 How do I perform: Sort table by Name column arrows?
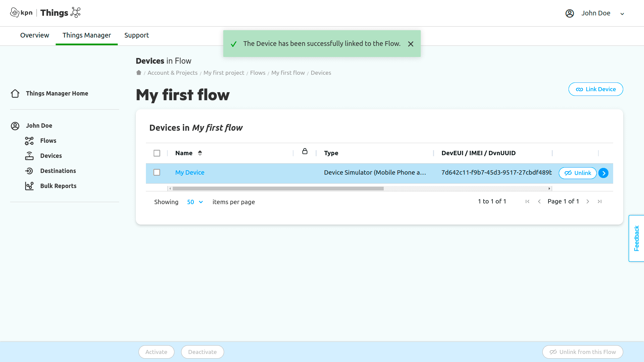coord(200,153)
